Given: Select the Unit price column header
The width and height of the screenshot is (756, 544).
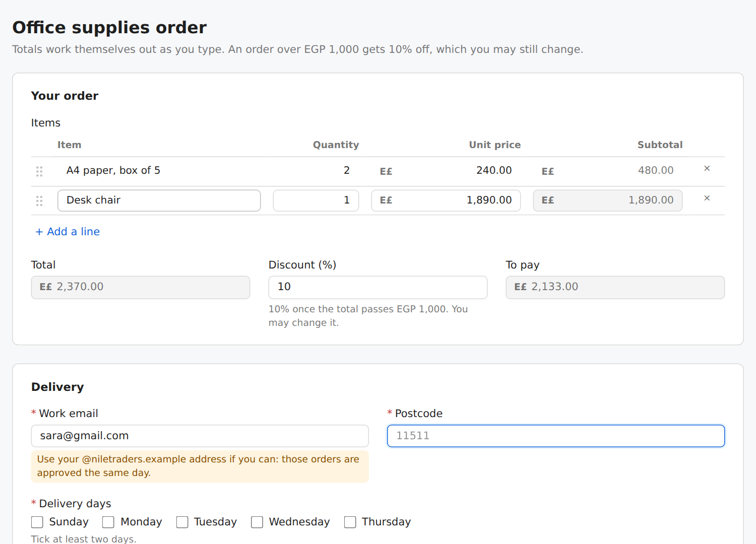Looking at the screenshot, I should coord(495,145).
